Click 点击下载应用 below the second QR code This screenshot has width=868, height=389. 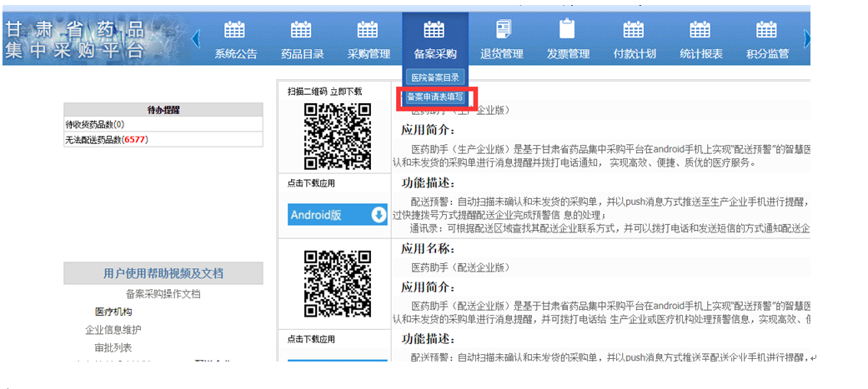coord(311,339)
